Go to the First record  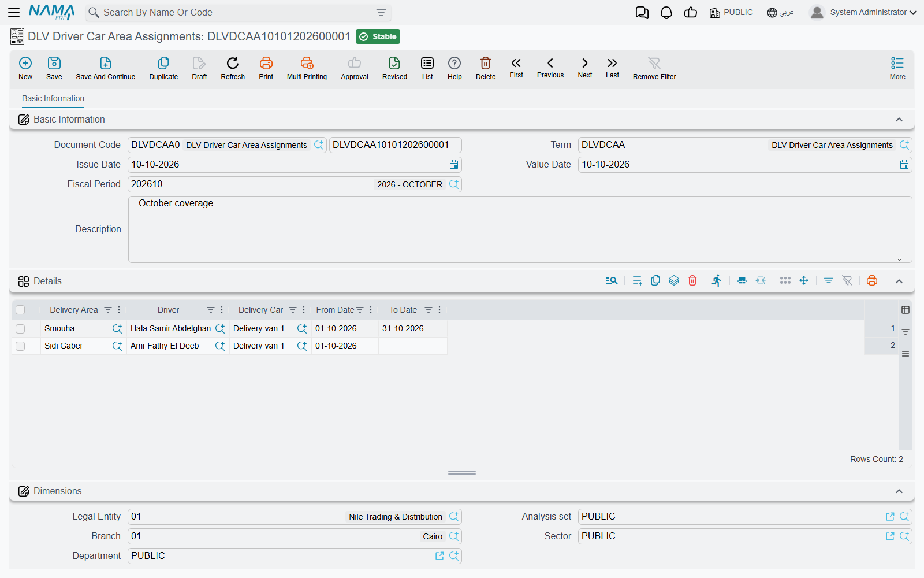click(516, 68)
